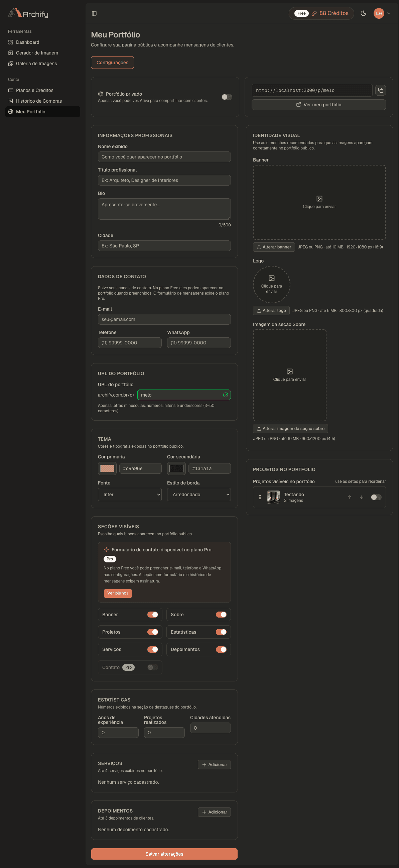
Task: Toggle Sobre section visibility
Action: [221, 615]
